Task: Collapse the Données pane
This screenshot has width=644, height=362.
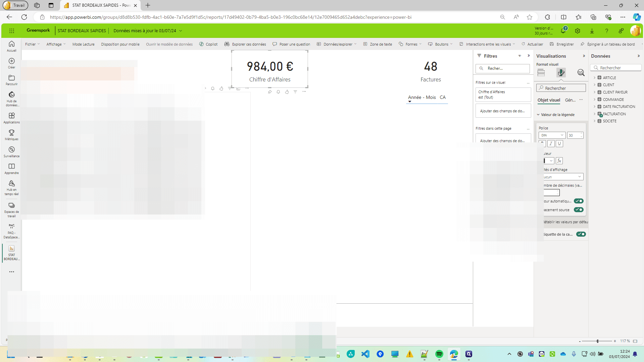Action: pos(639,56)
